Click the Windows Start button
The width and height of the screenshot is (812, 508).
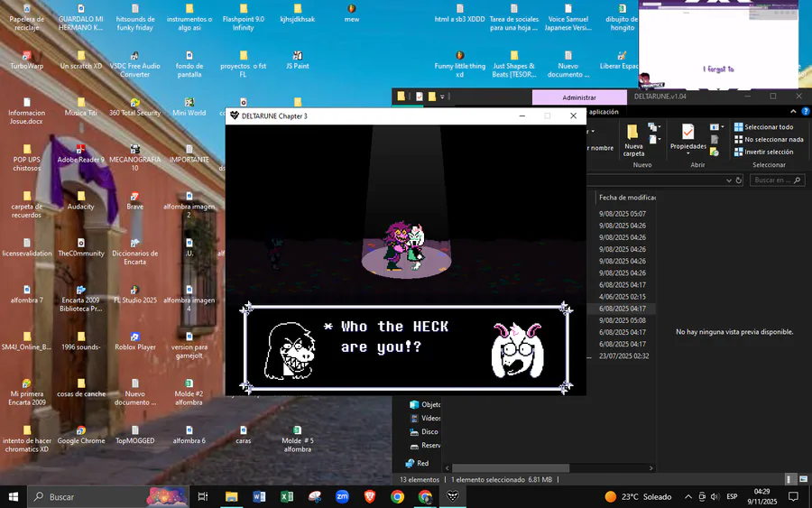pyautogui.click(x=14, y=496)
